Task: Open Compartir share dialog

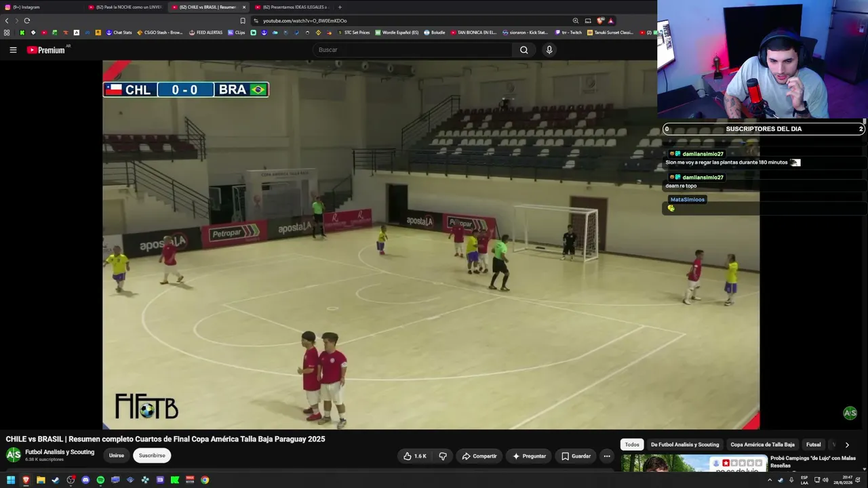Action: pos(479,456)
